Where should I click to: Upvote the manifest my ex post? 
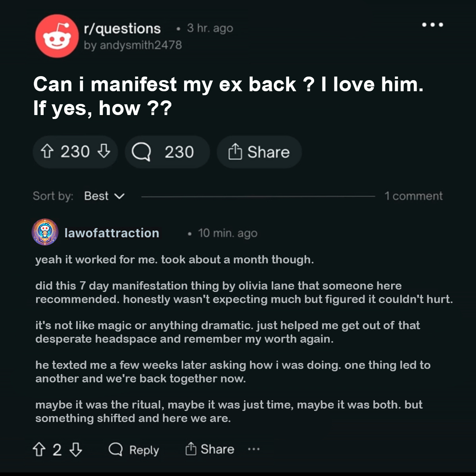pos(47,152)
